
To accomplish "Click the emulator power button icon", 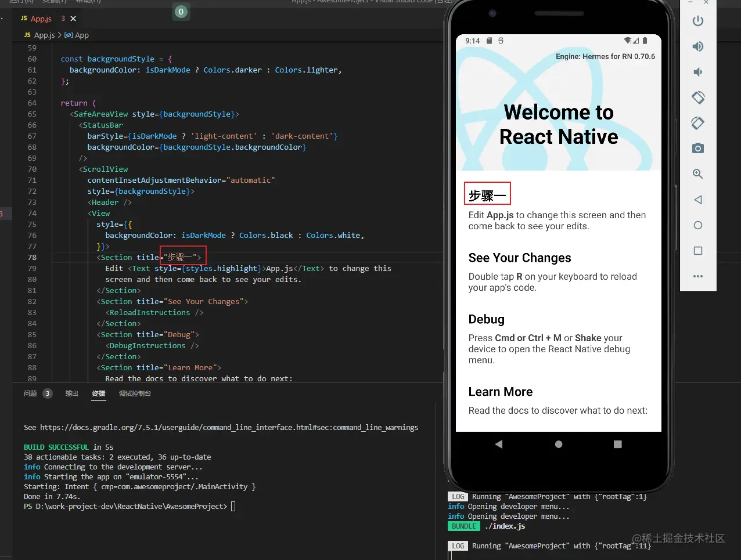I will point(698,21).
